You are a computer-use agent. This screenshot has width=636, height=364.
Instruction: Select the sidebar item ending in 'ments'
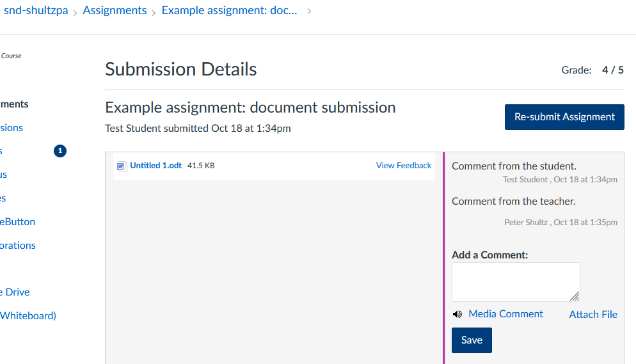coord(14,104)
